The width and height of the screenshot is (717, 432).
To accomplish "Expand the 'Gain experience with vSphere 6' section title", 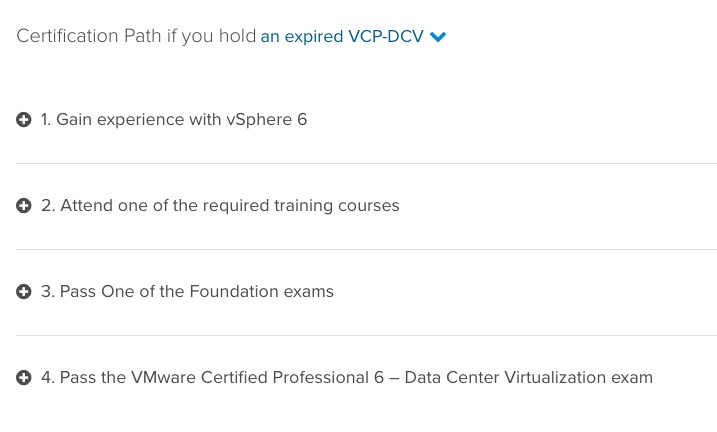I will point(174,120).
